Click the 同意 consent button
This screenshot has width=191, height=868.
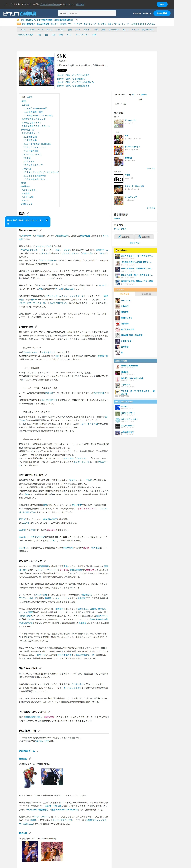click(162, 4)
